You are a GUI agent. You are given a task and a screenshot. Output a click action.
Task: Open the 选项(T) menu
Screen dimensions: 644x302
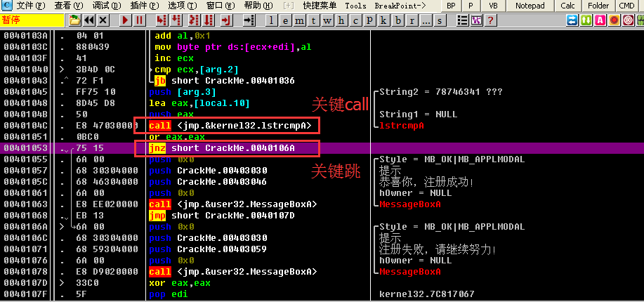[x=183, y=6]
